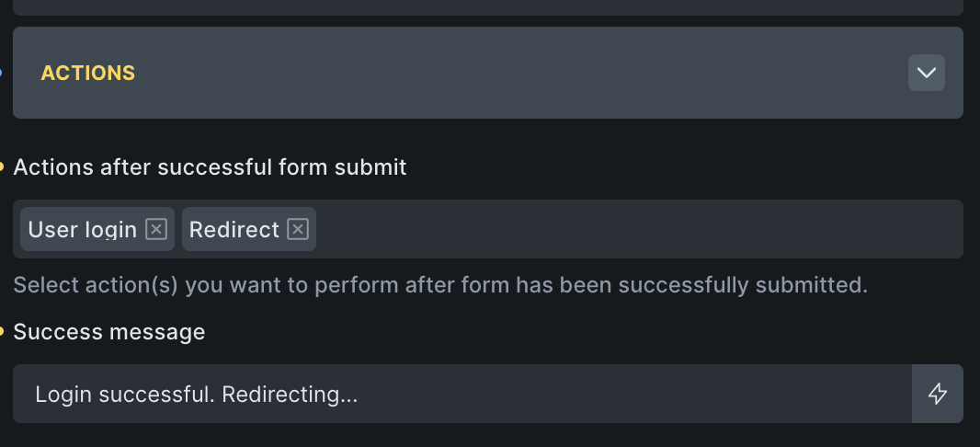
Task: Remove the User login action tag
Action: coord(156,229)
